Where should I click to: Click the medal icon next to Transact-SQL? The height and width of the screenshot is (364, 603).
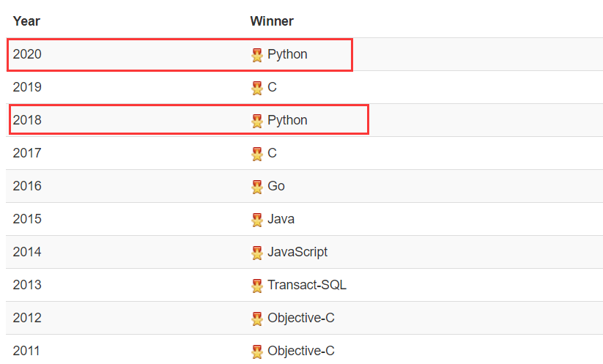coord(257,286)
